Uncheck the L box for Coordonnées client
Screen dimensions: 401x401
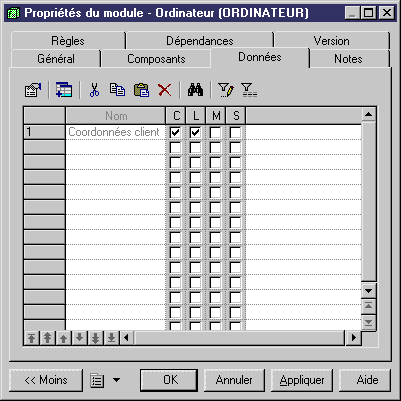pos(195,132)
